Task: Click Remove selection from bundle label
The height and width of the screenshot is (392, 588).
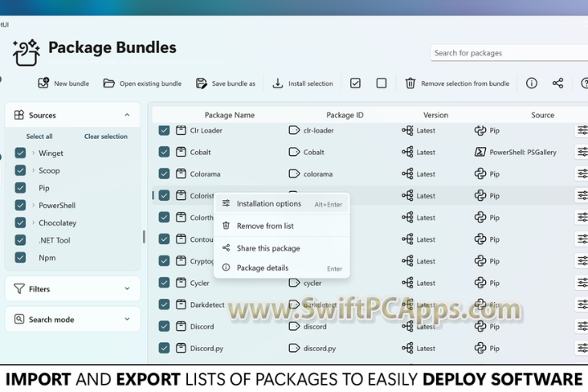Action: tap(465, 83)
